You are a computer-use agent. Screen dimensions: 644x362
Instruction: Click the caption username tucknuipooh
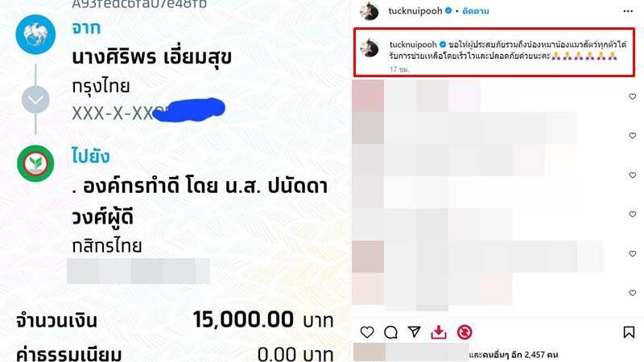[413, 44]
